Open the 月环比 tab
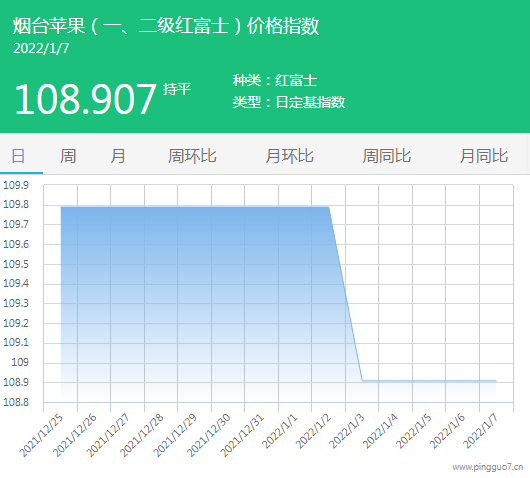The image size is (530, 478). [289, 156]
